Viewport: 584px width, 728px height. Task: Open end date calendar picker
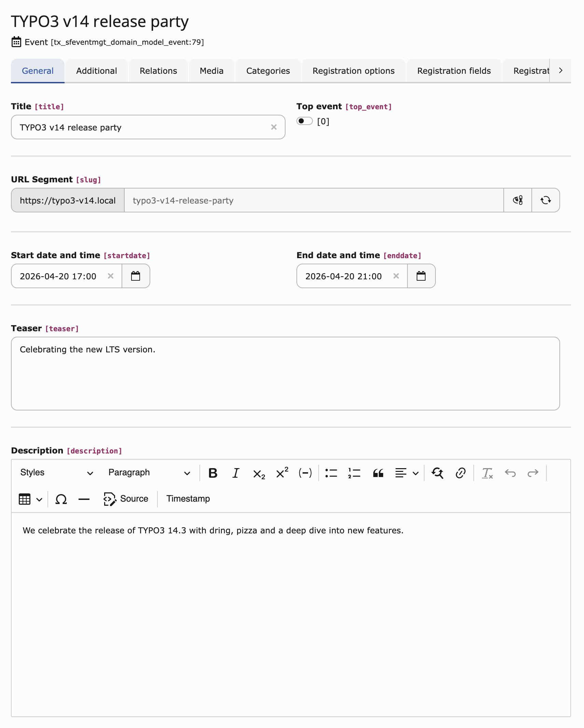pyautogui.click(x=421, y=276)
